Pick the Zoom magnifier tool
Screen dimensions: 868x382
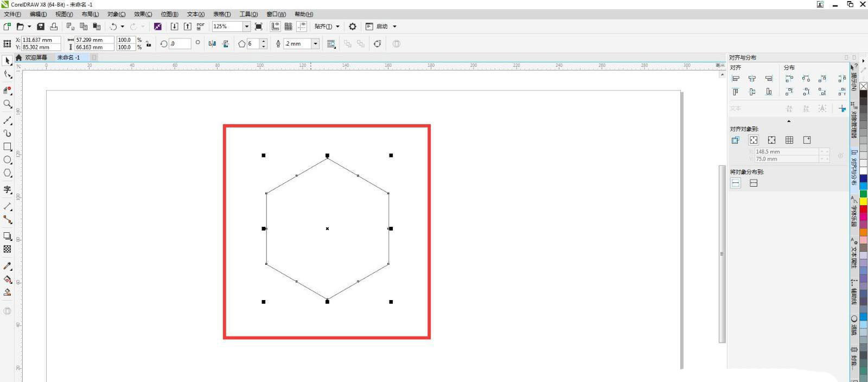point(8,104)
